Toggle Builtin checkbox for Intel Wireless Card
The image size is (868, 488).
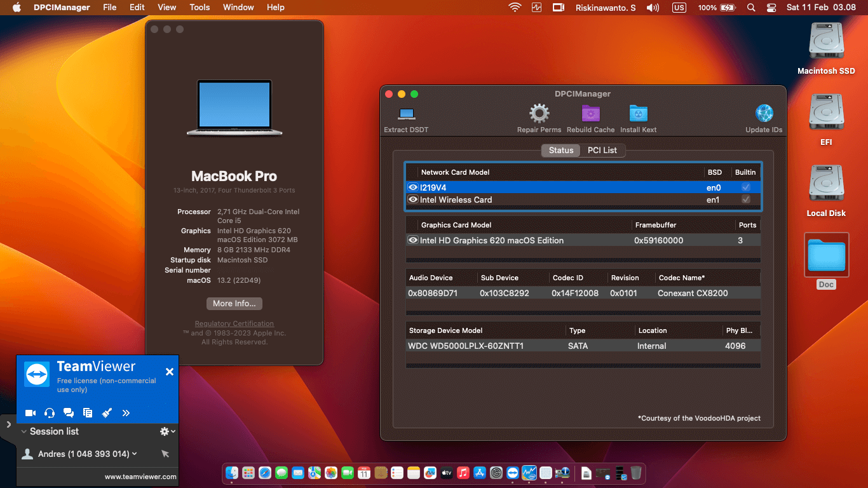[746, 200]
